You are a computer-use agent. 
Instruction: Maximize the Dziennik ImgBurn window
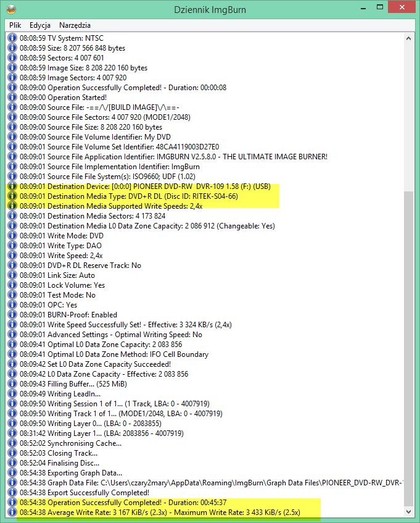click(x=380, y=7)
